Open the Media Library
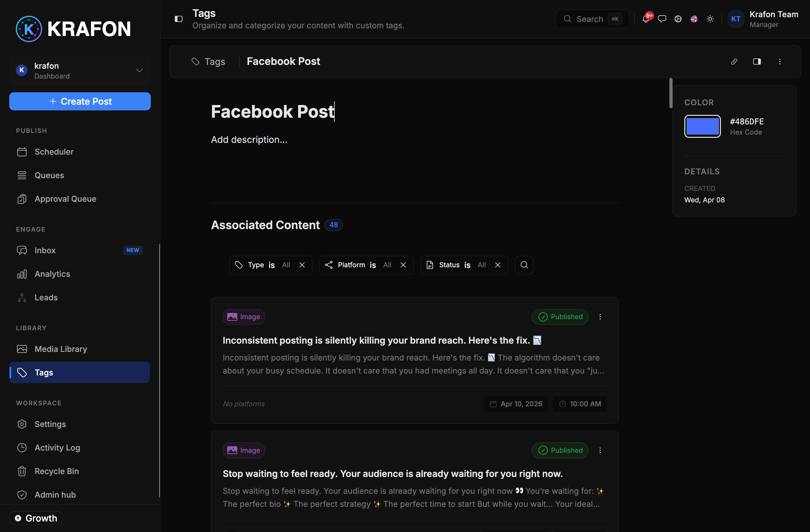 [x=80, y=349]
